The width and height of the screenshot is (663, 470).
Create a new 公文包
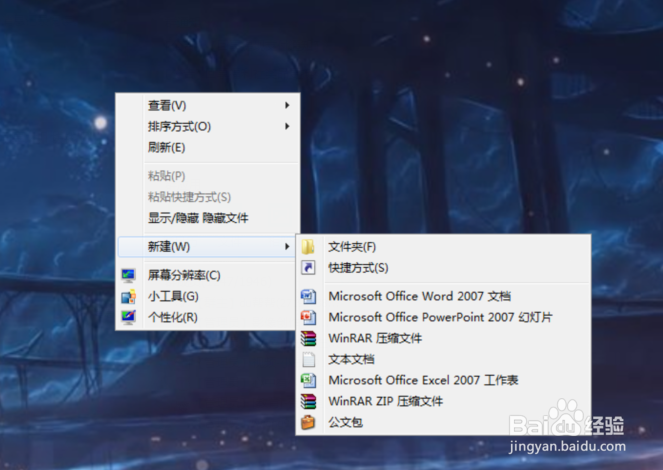[x=443, y=422]
